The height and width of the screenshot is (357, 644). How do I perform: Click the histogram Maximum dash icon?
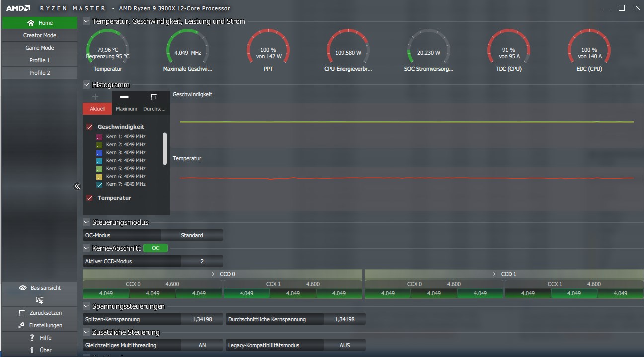click(x=124, y=97)
